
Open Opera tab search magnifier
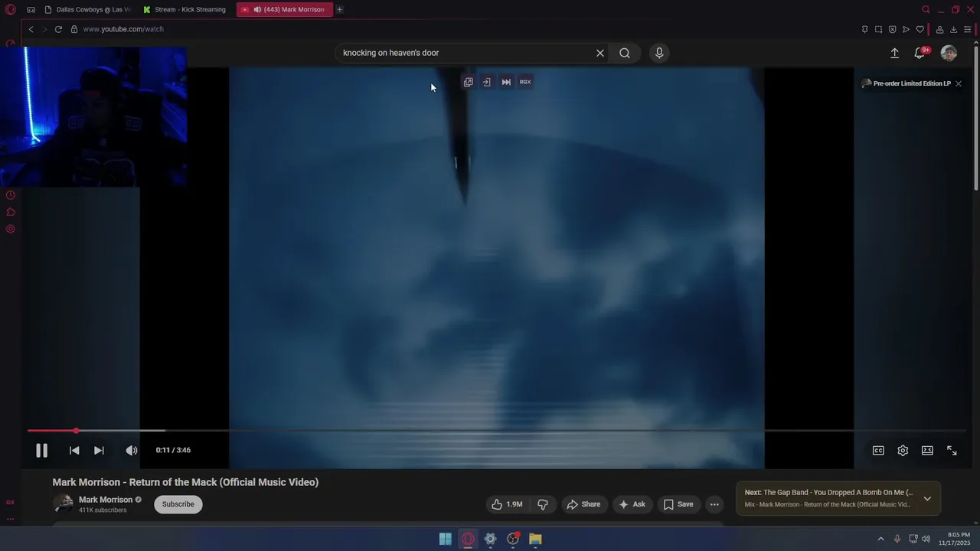point(926,9)
